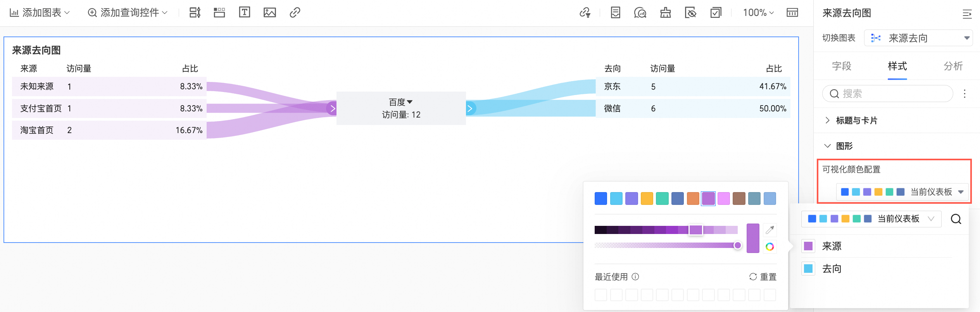Open the 100% zoom level dropdown

click(x=758, y=12)
